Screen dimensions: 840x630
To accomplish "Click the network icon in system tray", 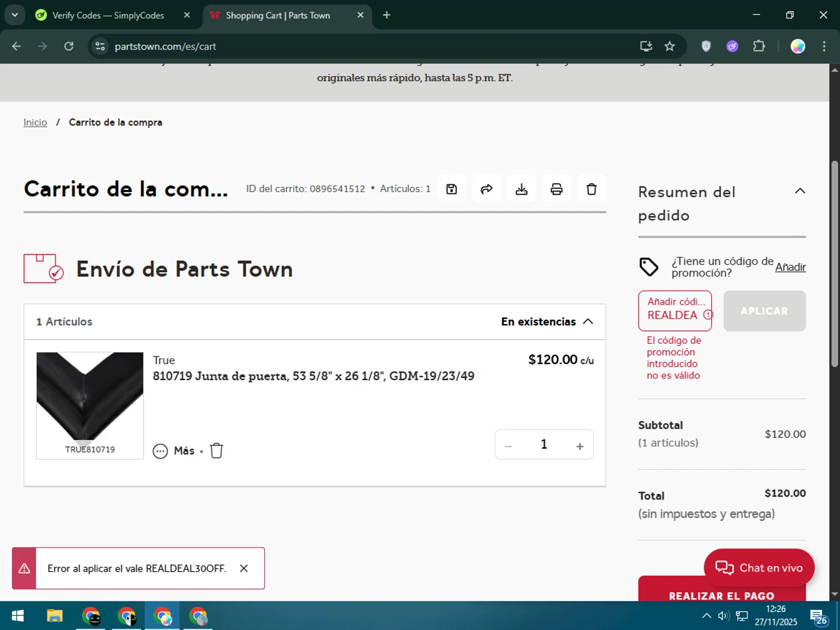I will click(x=742, y=616).
